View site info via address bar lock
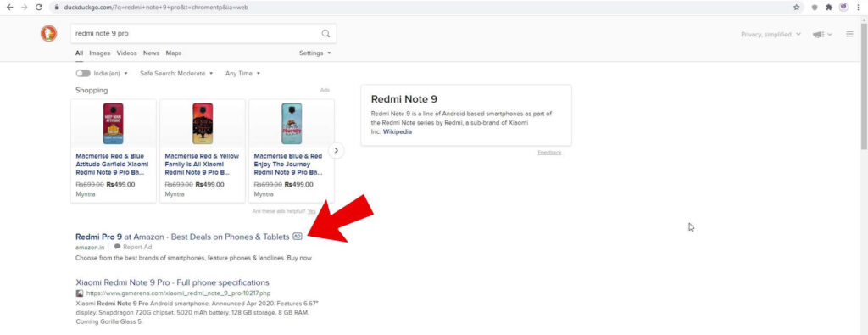868x335 pixels. [57, 7]
